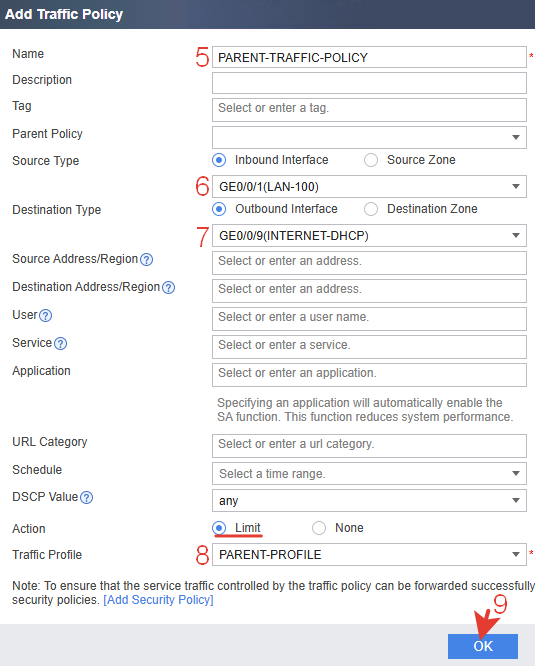The width and height of the screenshot is (535, 666).
Task: Select Outbound Interface destination type
Action: [219, 209]
